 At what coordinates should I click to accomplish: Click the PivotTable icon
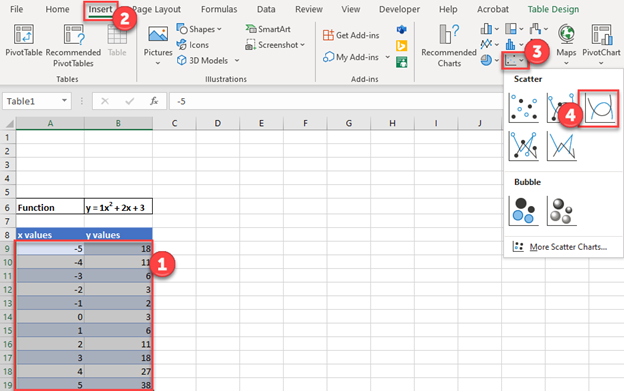24,34
